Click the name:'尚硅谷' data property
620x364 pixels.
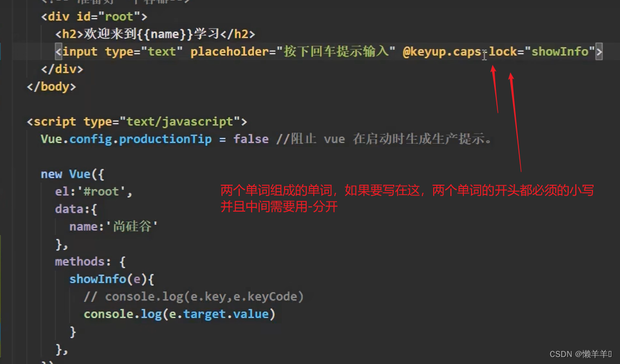pos(113,226)
